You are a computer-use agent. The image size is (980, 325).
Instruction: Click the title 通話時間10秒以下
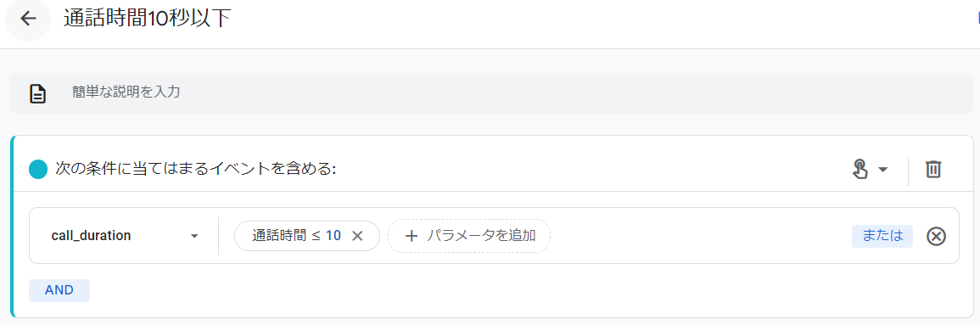148,19
